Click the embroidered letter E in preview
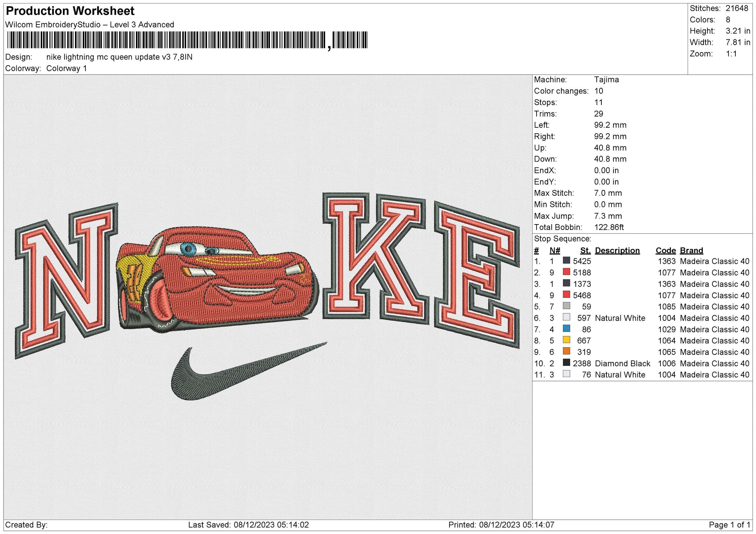Screen dimensions: 756x534 477,274
